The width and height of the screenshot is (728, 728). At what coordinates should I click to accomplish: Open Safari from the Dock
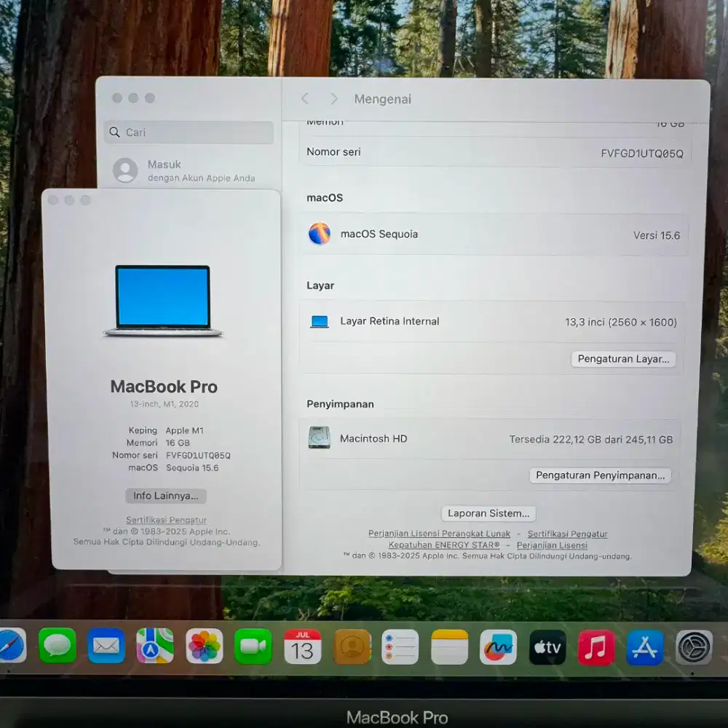click(12, 646)
